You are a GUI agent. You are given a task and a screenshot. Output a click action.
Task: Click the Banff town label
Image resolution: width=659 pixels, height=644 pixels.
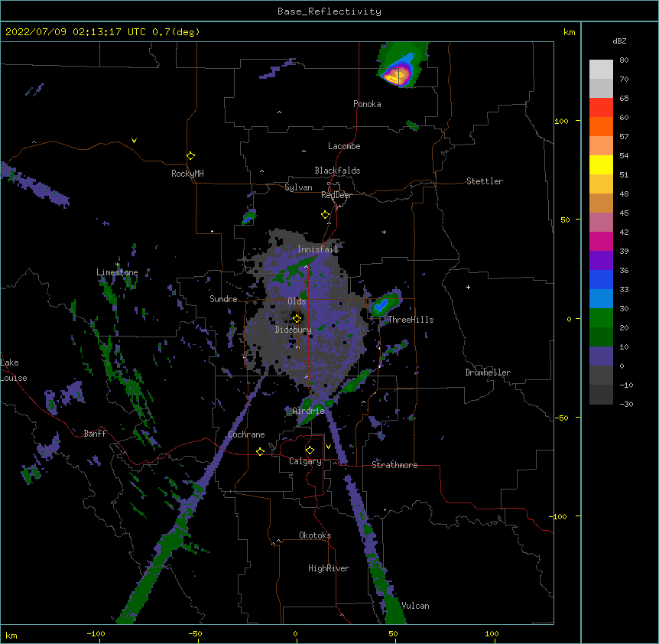tap(95, 434)
